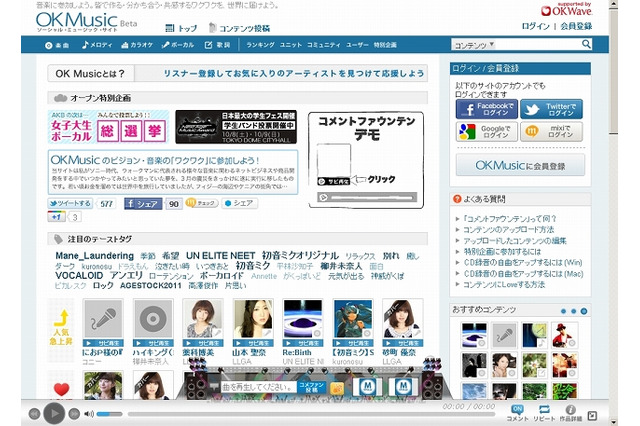
Task: Log in with mixiでログイン button
Action: (551, 132)
